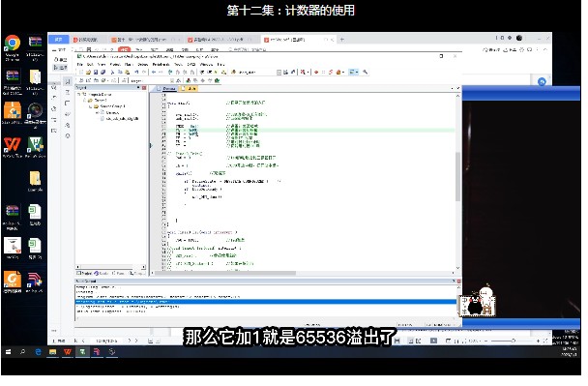
Task: Open the camera app desktop shortcut
Action: tap(35, 110)
